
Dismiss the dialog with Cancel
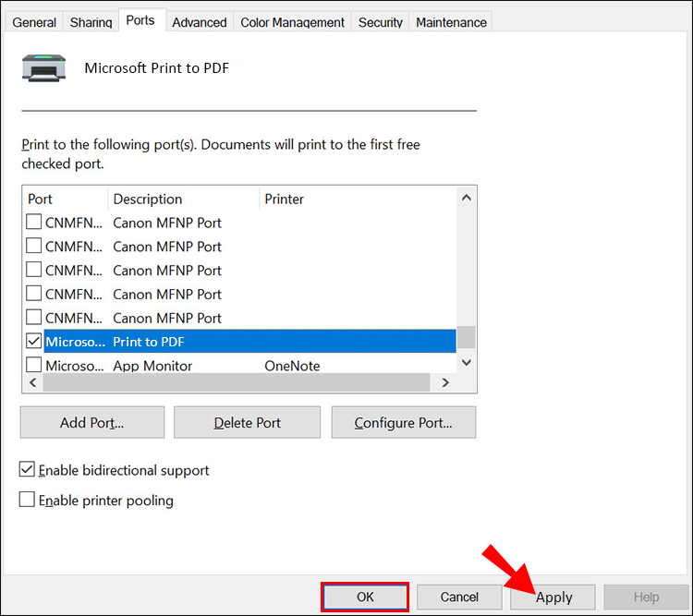pos(459,597)
